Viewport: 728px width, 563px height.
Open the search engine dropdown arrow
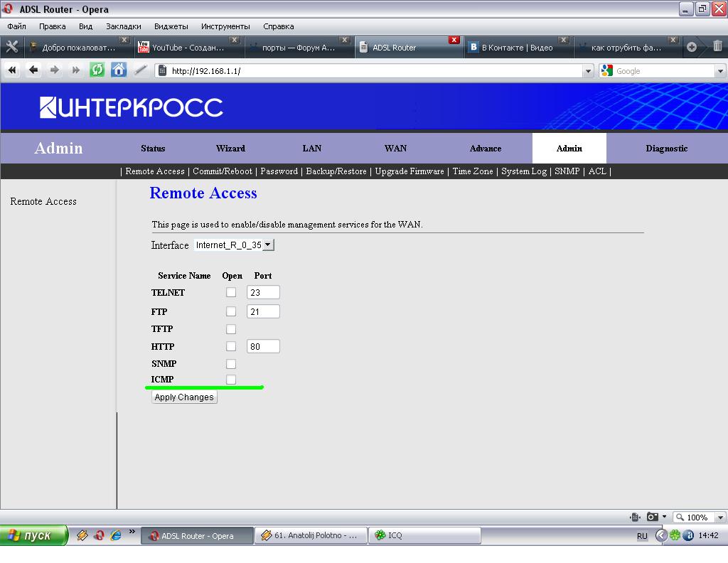coord(720,71)
